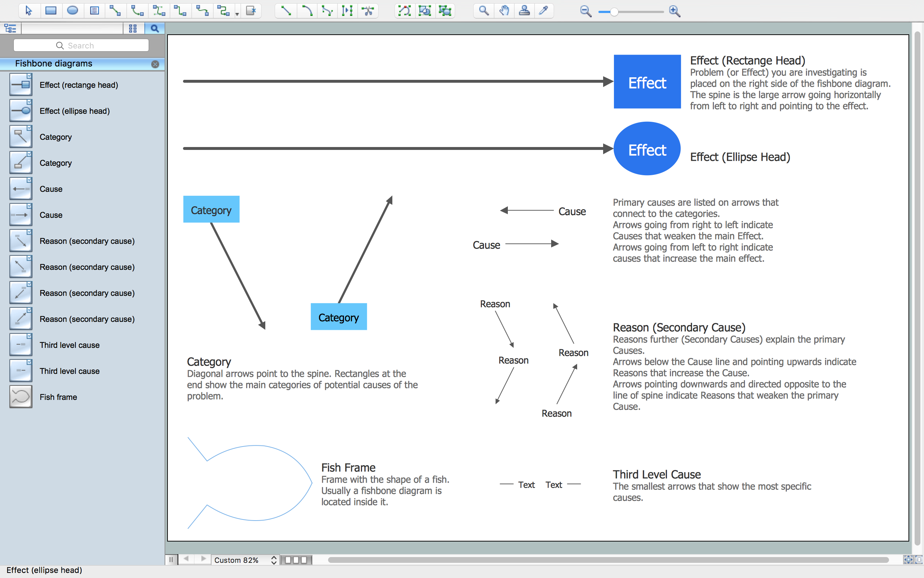Select the arc drawing tool
This screenshot has width=924, height=578.
306,11
